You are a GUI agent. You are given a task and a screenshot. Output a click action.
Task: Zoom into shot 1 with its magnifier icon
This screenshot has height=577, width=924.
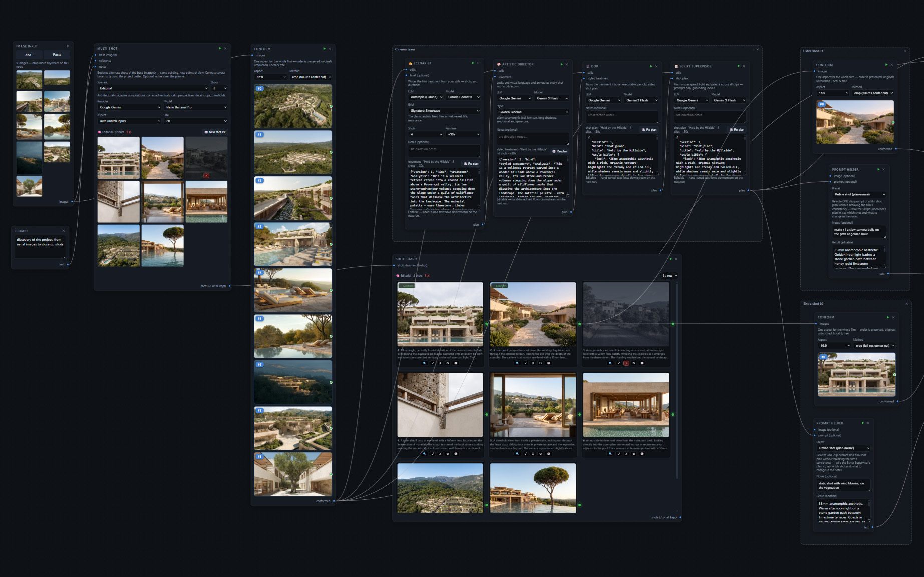[425, 363]
